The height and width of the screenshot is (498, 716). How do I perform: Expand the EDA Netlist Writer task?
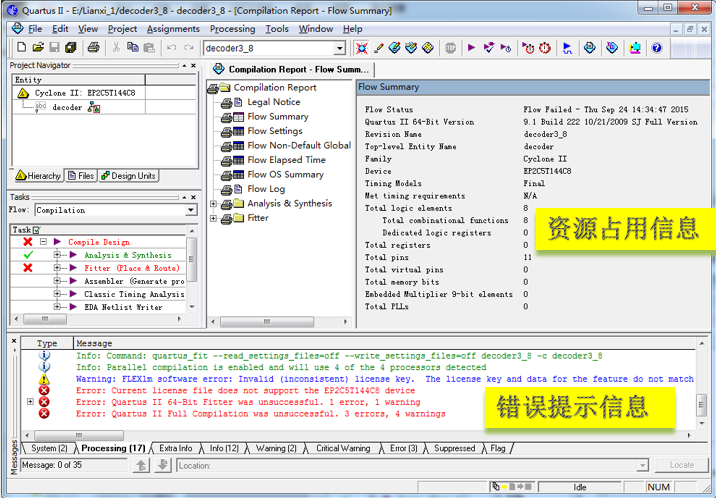pos(57,307)
